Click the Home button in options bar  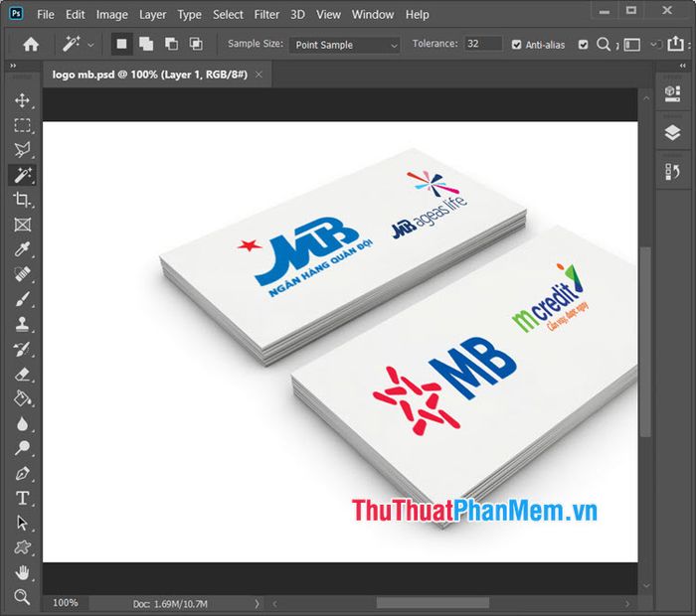(31, 45)
